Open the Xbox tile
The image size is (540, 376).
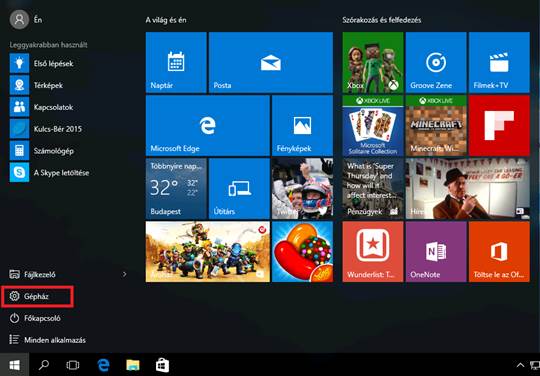coord(373,62)
